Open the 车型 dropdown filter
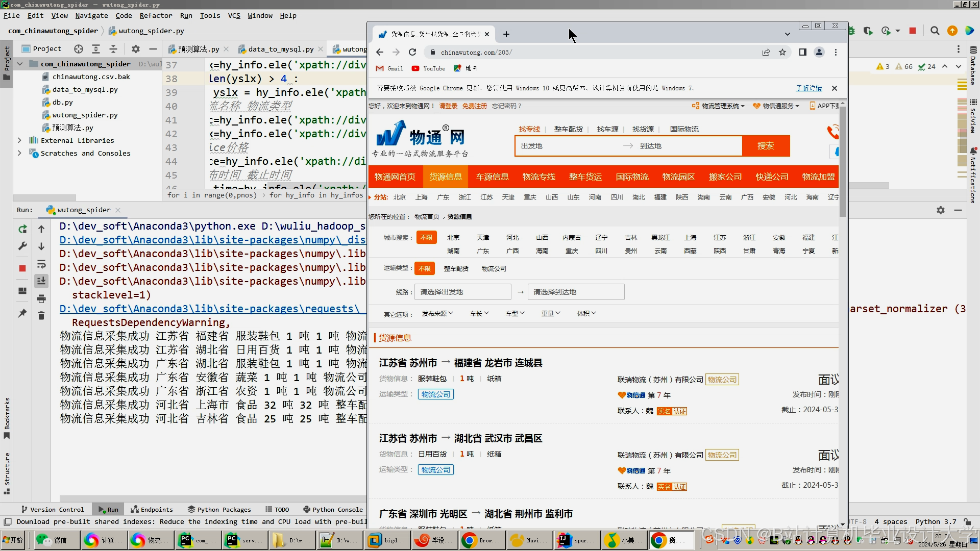Viewport: 980px width, 551px height. (514, 313)
